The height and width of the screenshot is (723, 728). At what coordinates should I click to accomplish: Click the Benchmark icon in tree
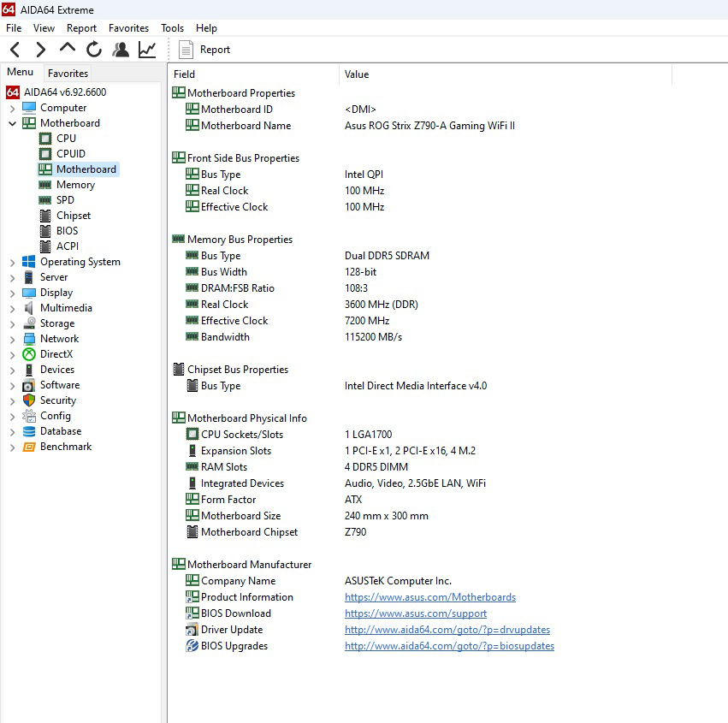coord(29,447)
